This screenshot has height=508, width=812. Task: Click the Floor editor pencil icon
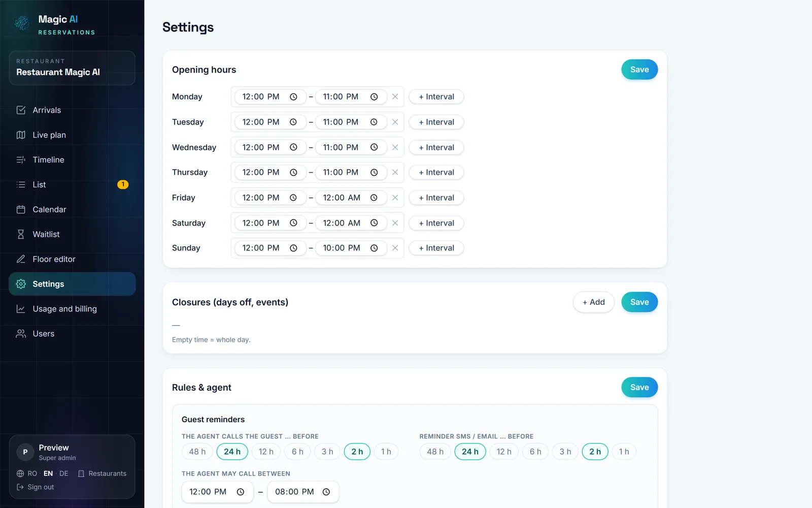(x=21, y=259)
